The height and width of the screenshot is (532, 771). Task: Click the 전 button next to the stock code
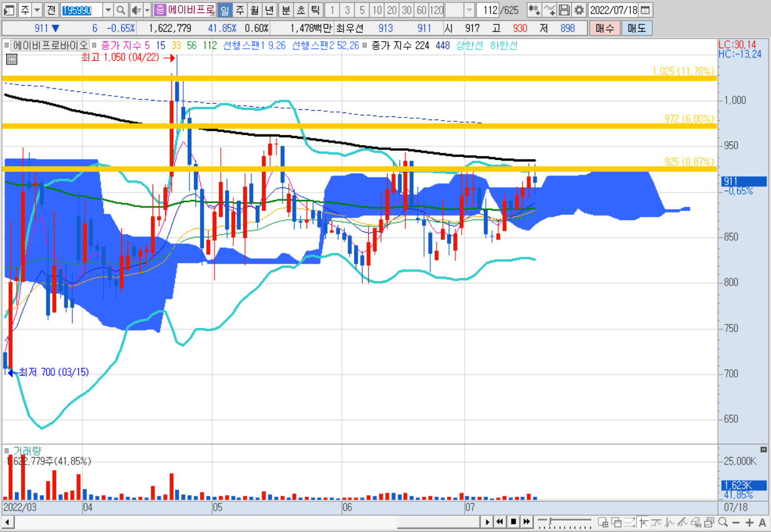[x=51, y=10]
